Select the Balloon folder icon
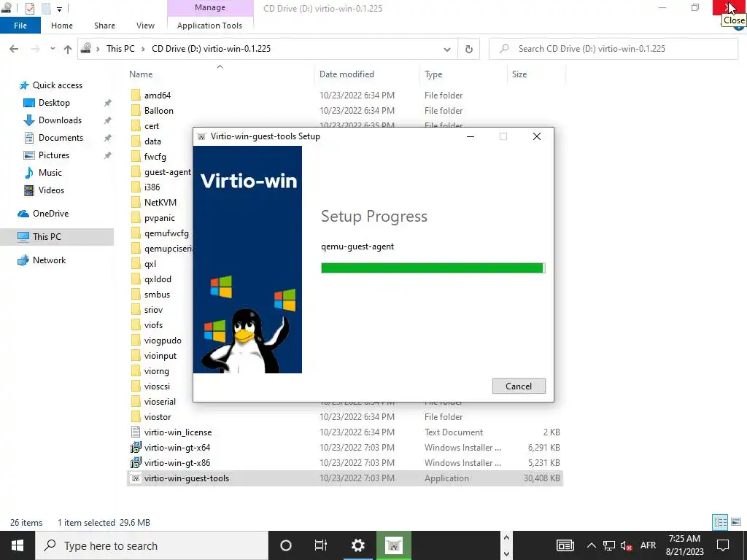Viewport: 747px width, 560px height. coord(136,111)
